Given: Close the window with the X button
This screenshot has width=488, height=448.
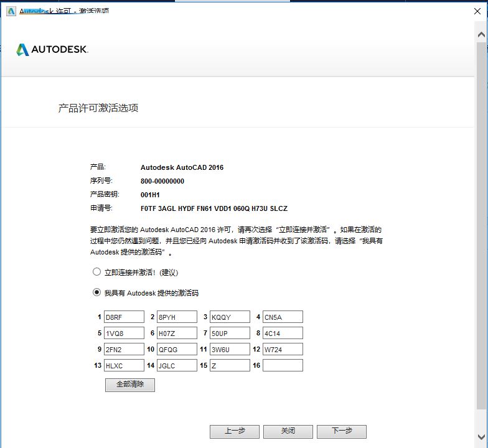Looking at the screenshot, I should coord(477,11).
